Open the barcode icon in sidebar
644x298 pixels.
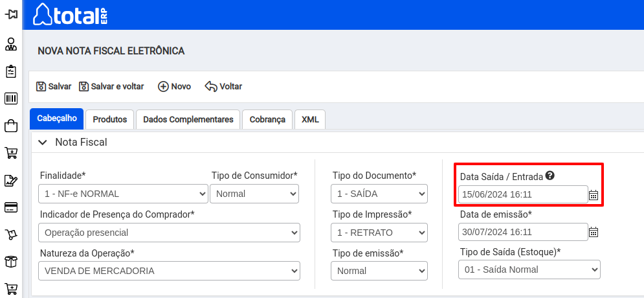[x=11, y=98]
